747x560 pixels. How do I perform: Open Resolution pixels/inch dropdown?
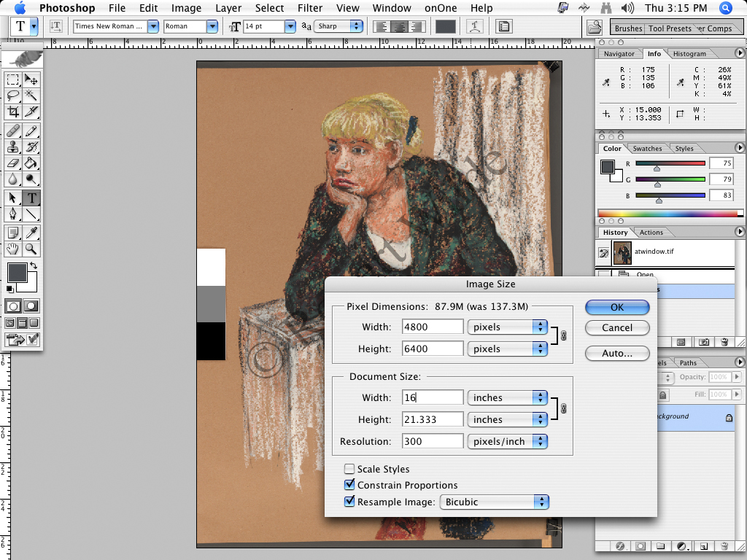508,441
